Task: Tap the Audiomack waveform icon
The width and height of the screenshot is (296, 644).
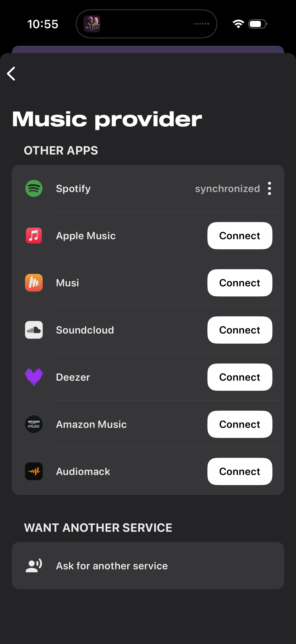Action: point(34,472)
